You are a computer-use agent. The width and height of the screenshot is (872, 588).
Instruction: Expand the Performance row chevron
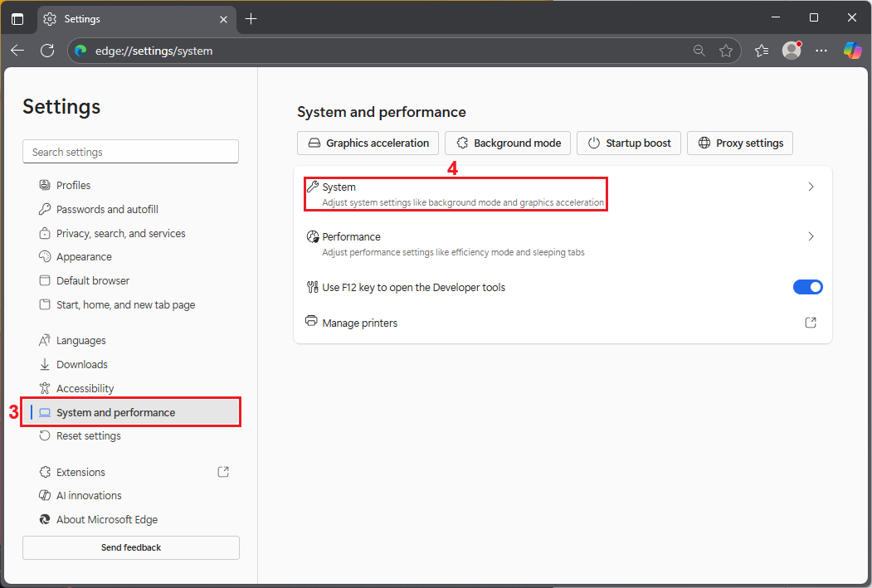pos(811,236)
